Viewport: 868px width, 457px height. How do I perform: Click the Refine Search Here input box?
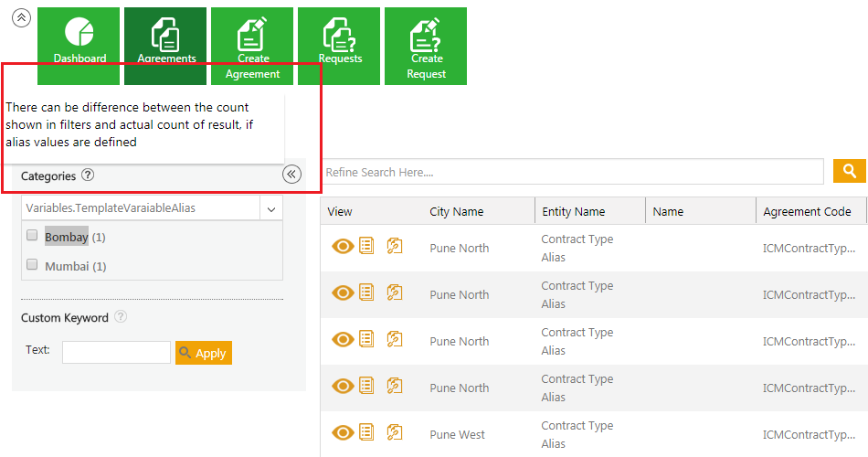pyautogui.click(x=573, y=172)
